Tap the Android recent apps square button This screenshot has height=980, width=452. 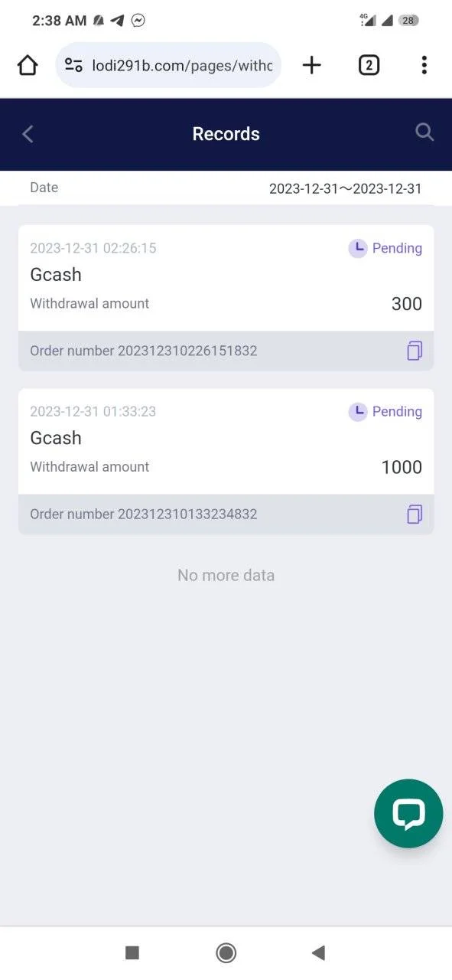(132, 952)
